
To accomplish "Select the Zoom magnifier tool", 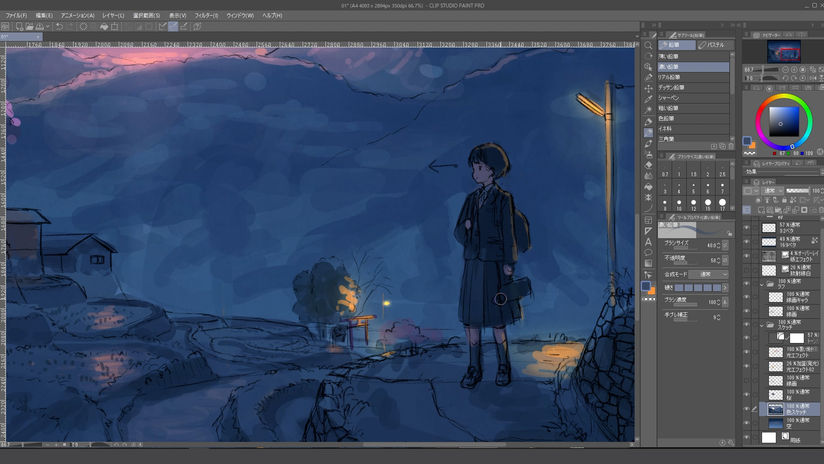I will pyautogui.click(x=648, y=46).
